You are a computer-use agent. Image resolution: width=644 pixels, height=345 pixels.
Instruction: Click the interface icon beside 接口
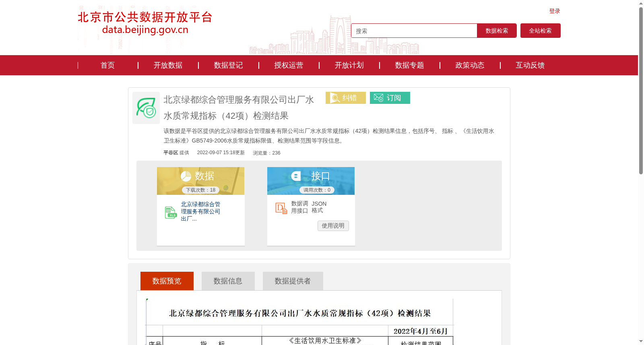tap(296, 176)
